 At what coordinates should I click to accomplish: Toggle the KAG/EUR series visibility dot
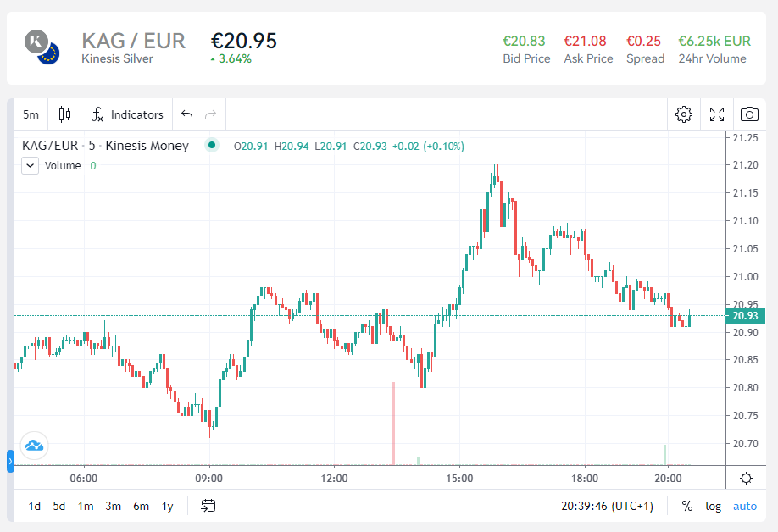pyautogui.click(x=212, y=145)
